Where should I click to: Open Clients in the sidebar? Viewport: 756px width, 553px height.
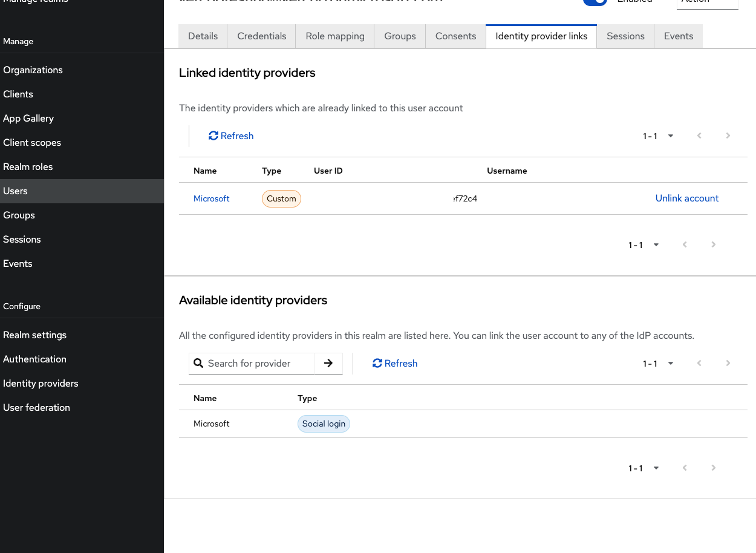[x=82, y=94]
